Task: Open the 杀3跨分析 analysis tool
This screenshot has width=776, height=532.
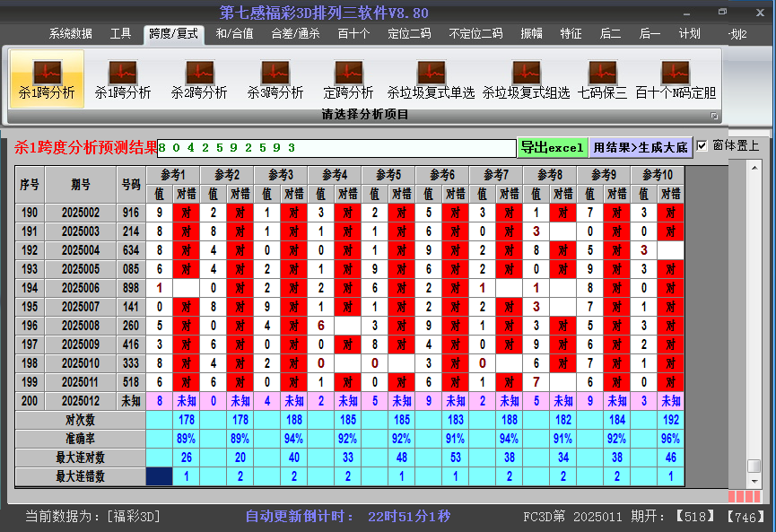Action: 275,79
